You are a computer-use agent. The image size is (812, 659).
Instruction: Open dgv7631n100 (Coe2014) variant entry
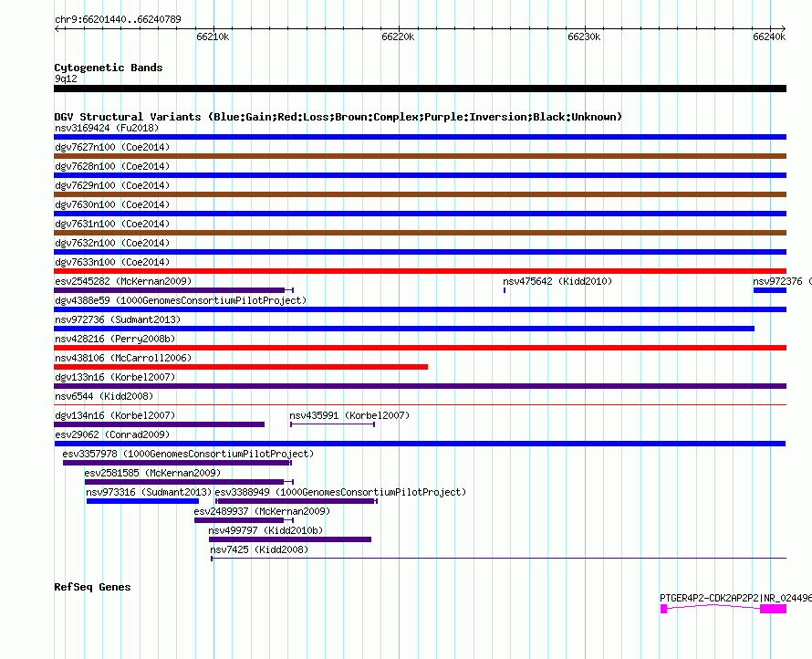[112, 224]
